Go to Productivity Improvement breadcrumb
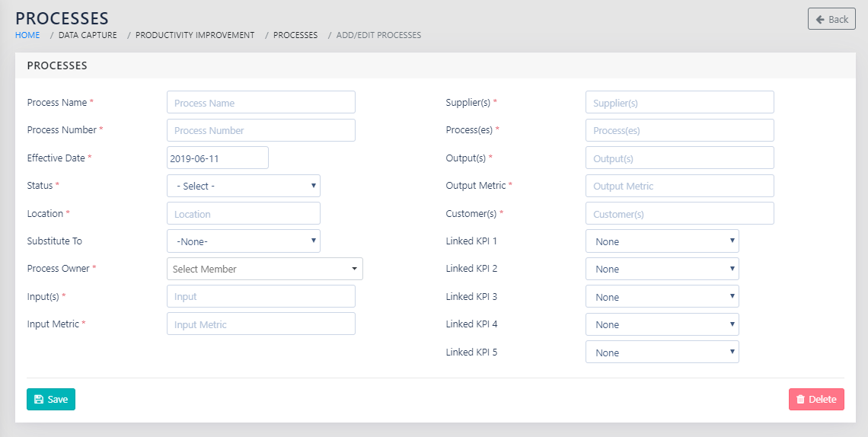868x437 pixels. pyautogui.click(x=195, y=35)
